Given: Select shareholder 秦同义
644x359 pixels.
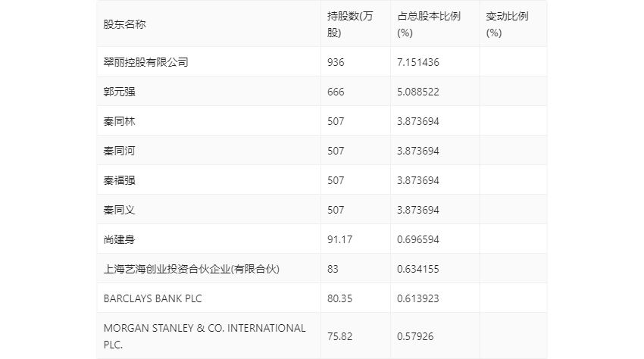Looking at the screenshot, I should [119, 210].
